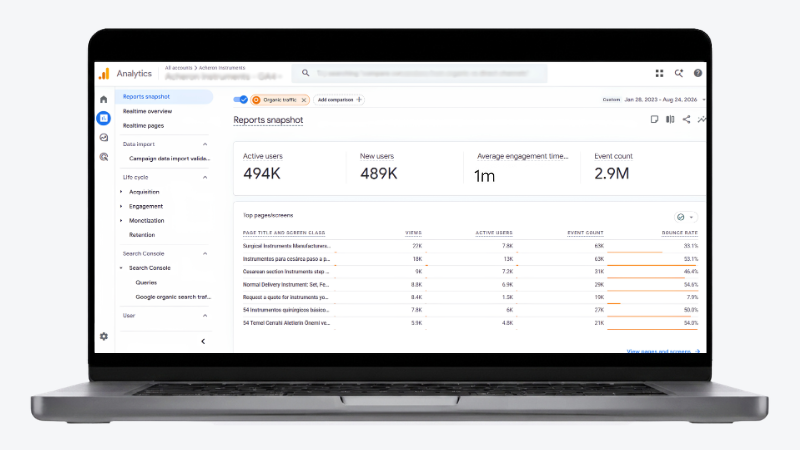Image resolution: width=800 pixels, height=450 pixels.
Task: Expand the Engagement tree item
Action: [121, 206]
